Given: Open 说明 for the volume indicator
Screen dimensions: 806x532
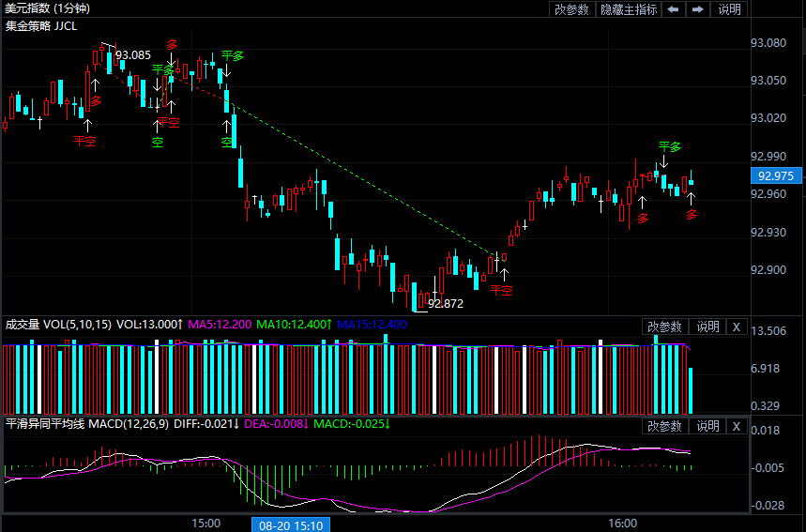Looking at the screenshot, I should pos(707,327).
